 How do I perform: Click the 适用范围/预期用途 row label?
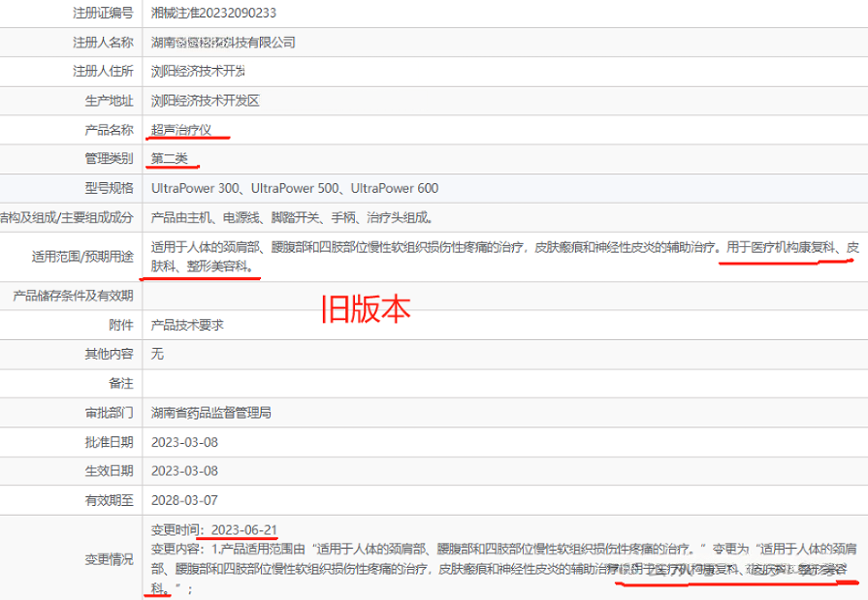[81, 256]
